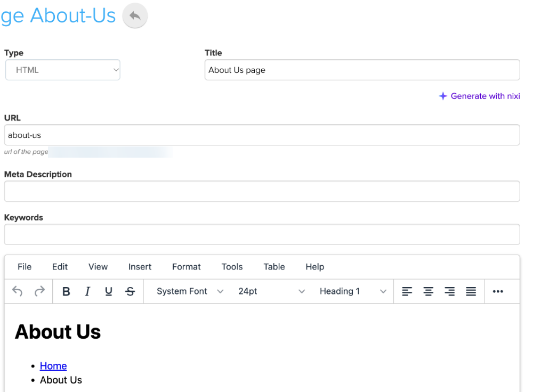Open the Help menu

315,267
